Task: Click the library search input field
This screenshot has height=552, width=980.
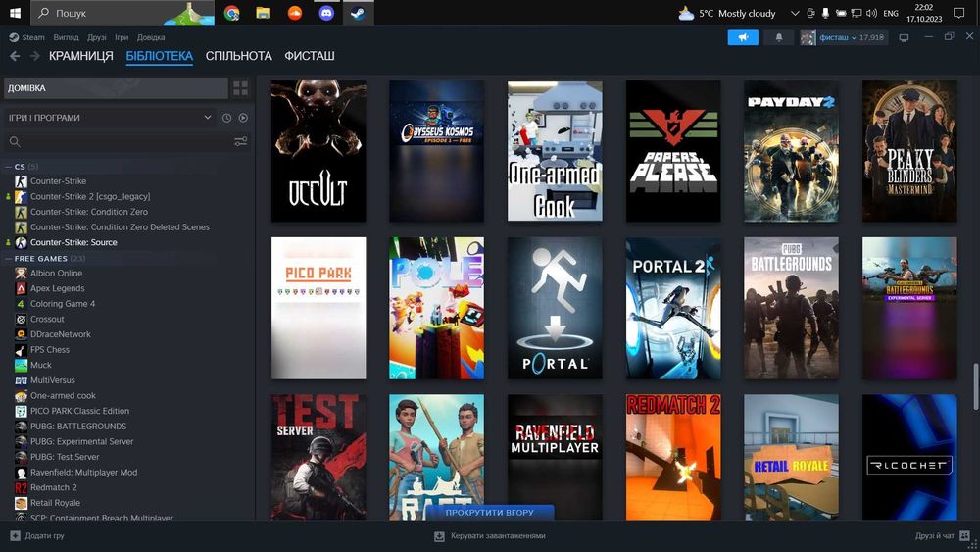Action: (x=126, y=142)
